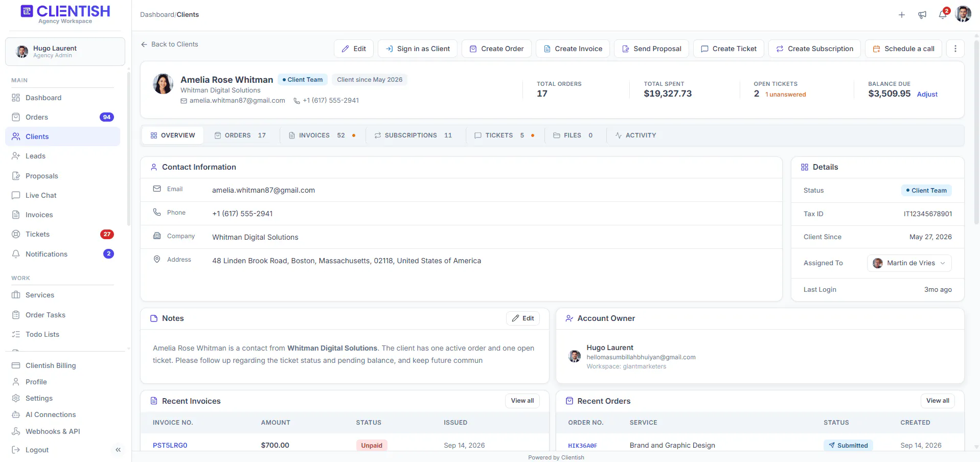Click Sign in as Client
The image size is (980, 462).
418,49
